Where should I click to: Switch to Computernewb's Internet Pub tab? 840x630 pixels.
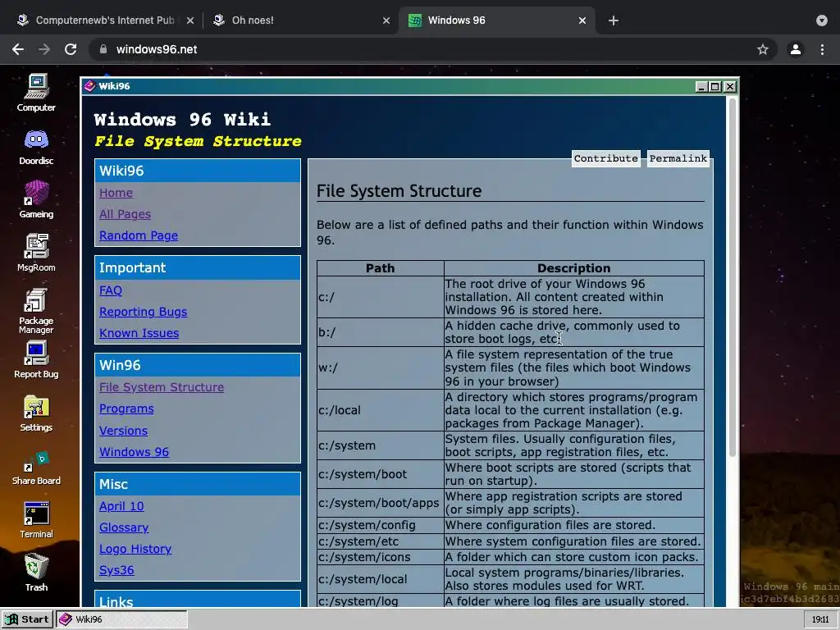click(x=105, y=21)
